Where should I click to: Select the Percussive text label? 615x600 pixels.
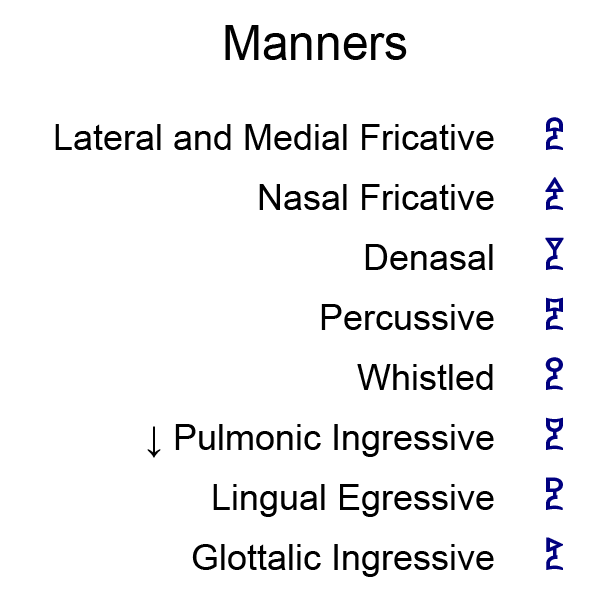coord(407,318)
